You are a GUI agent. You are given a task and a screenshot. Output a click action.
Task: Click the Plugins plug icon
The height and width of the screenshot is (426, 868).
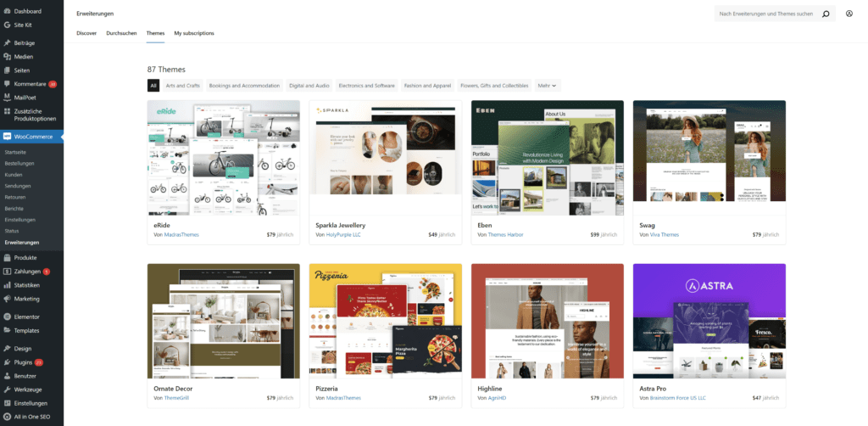click(7, 362)
